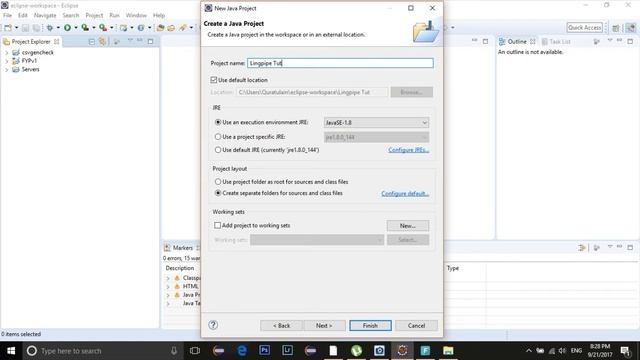Click the active perspective icon beside Open Perspective
Image resolution: width=640 pixels, height=360 pixels.
coord(631,28)
